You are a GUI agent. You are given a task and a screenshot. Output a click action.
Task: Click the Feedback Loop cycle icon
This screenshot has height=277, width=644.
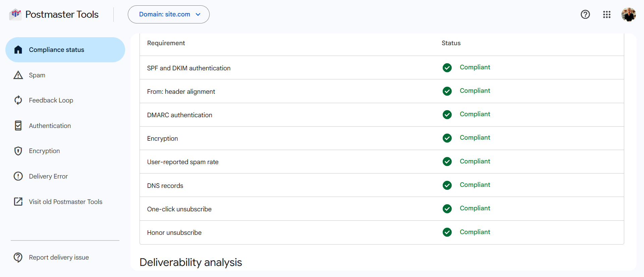point(18,100)
